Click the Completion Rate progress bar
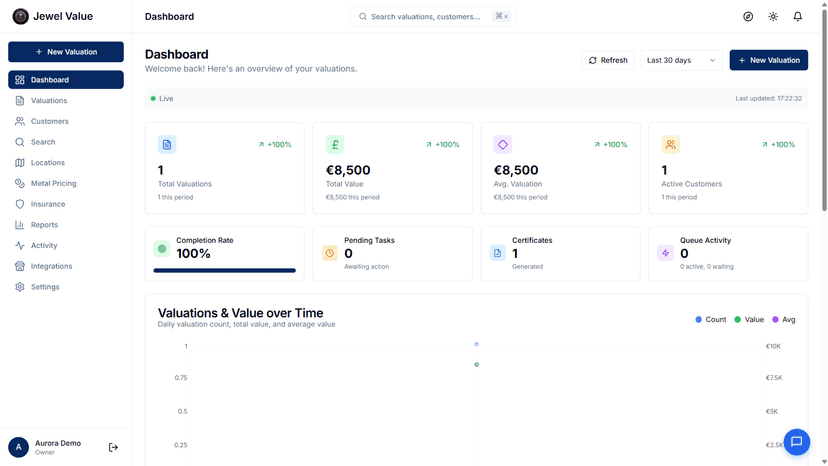Viewport: 828px width, 466px height. pyautogui.click(x=224, y=271)
